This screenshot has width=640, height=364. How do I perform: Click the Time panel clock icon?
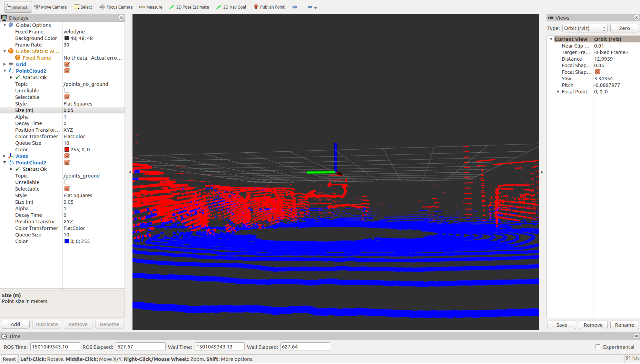4,336
